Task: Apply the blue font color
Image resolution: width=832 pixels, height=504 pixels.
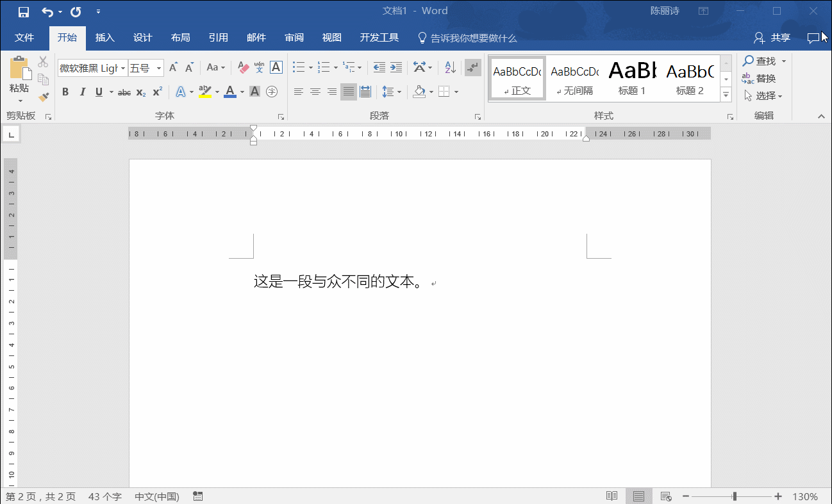Action: pyautogui.click(x=230, y=92)
